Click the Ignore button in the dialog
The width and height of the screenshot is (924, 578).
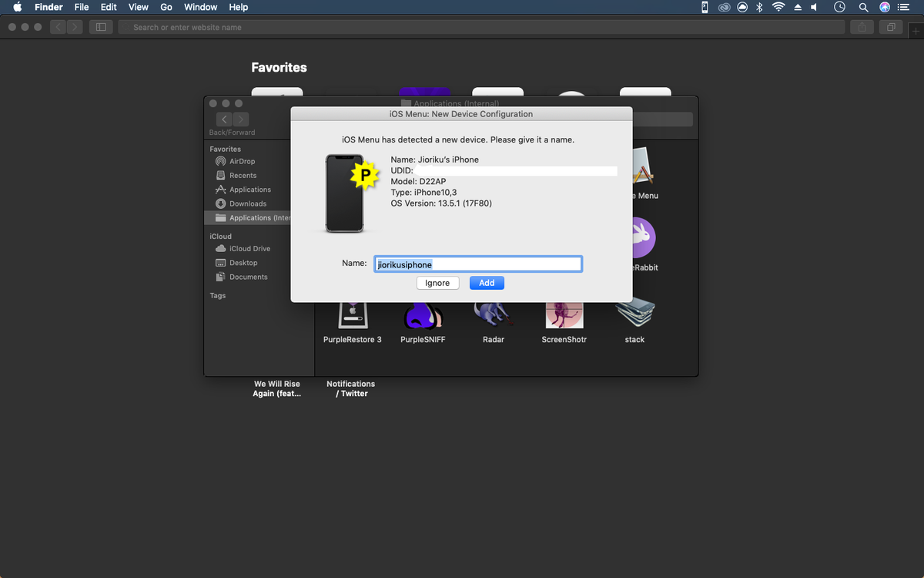pyautogui.click(x=437, y=283)
